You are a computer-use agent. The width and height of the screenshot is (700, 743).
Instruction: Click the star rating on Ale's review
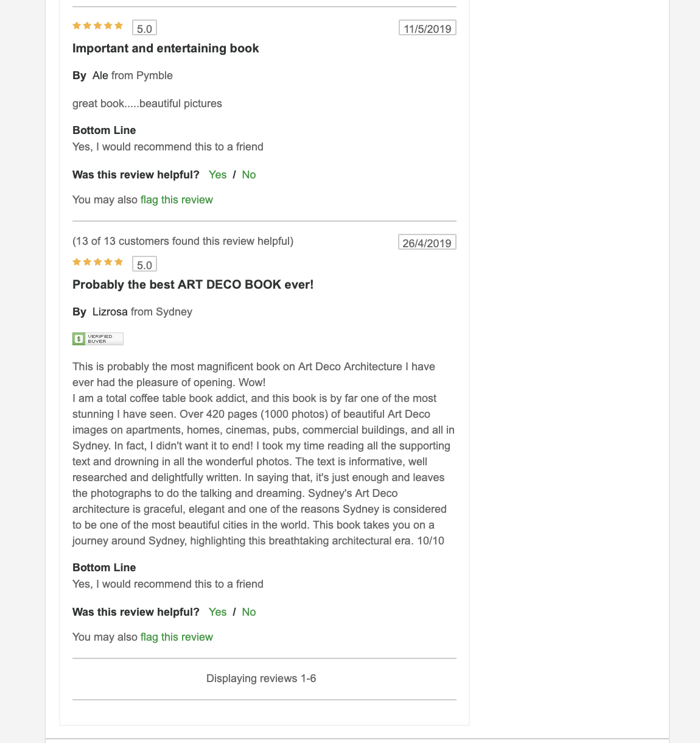98,26
